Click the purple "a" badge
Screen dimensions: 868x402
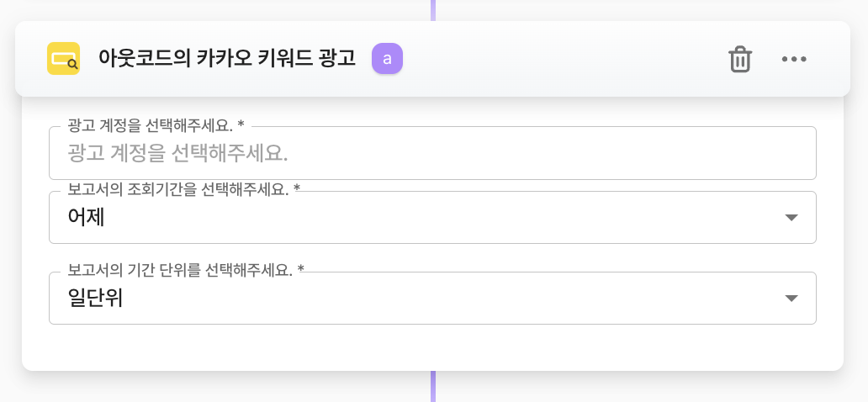pyautogui.click(x=387, y=59)
